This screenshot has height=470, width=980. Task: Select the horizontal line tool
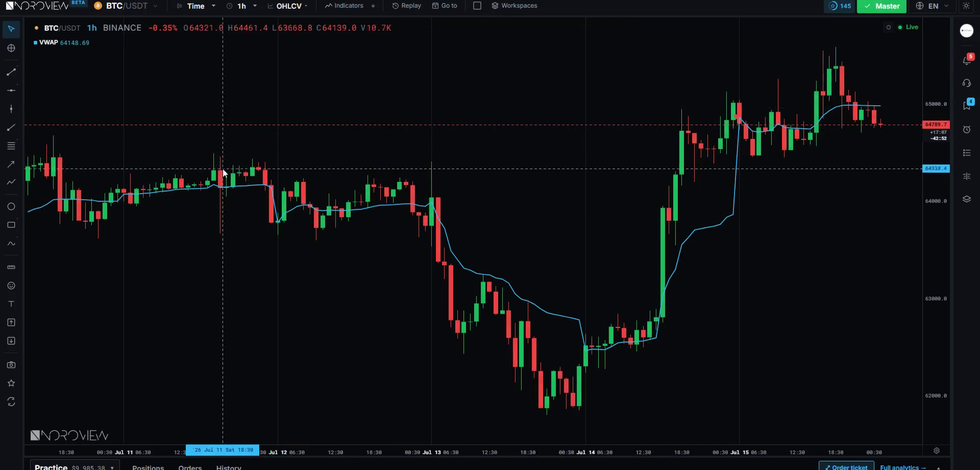coord(11,90)
